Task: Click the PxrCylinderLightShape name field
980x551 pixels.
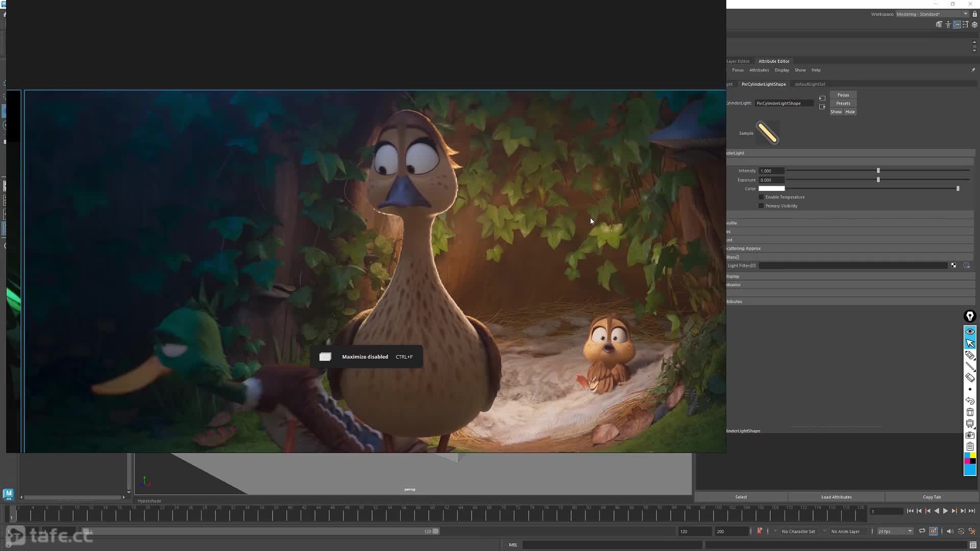Action: click(x=784, y=103)
